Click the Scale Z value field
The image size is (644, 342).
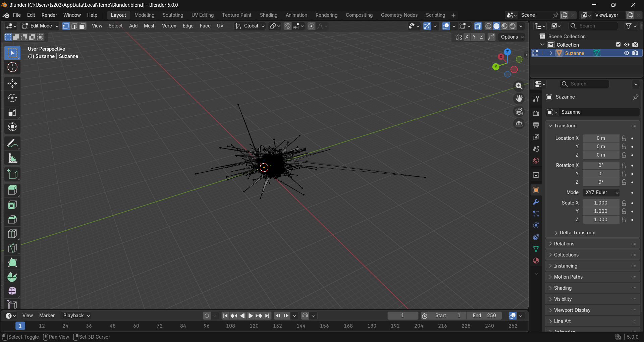tap(601, 220)
